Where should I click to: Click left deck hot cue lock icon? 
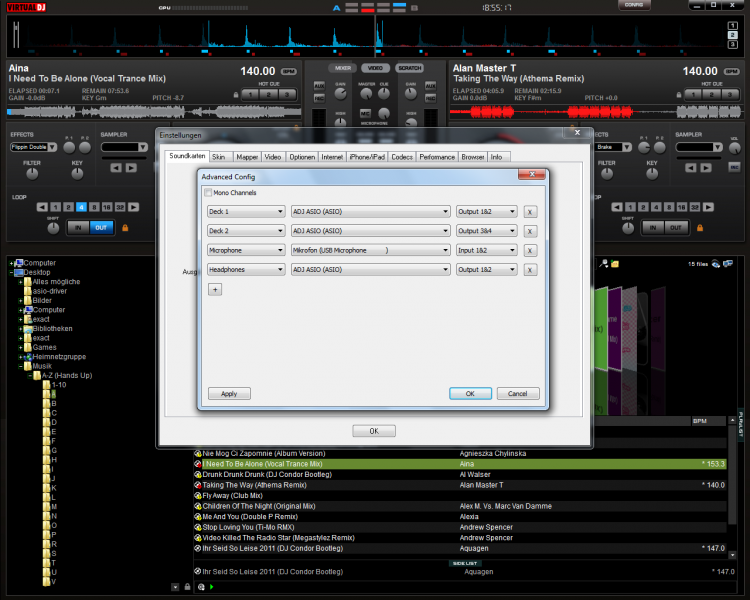click(x=236, y=95)
